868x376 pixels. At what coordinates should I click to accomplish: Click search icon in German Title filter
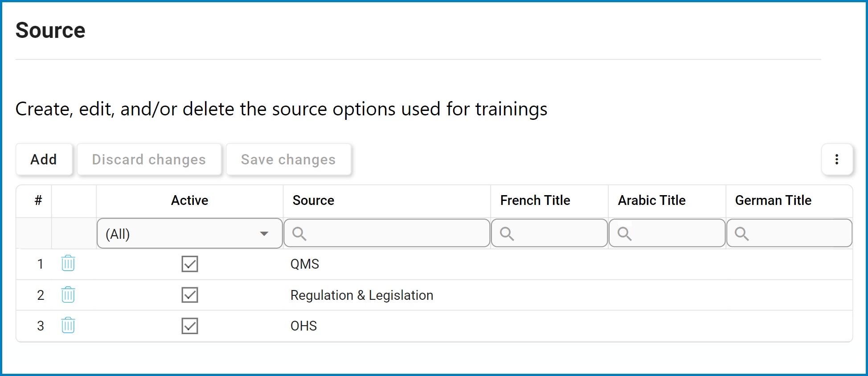pyautogui.click(x=741, y=233)
